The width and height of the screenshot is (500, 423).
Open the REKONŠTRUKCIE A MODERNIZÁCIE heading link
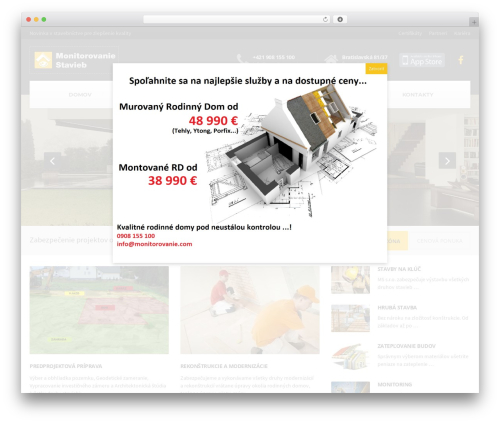224,366
